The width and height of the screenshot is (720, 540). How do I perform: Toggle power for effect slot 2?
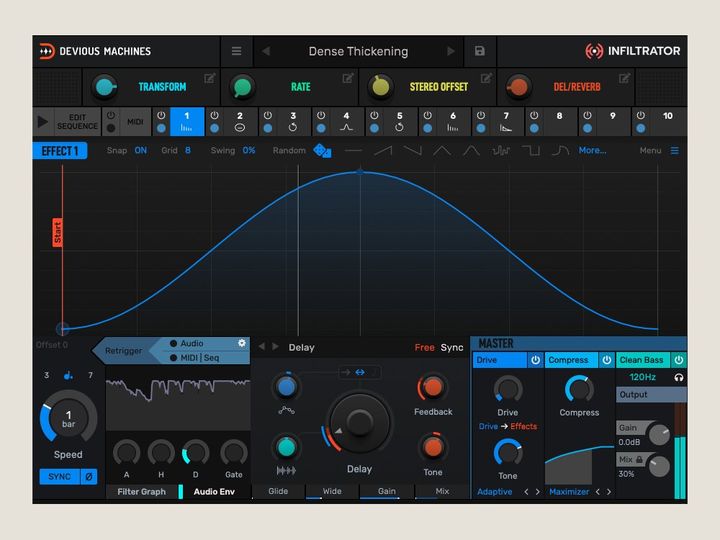coord(214,116)
